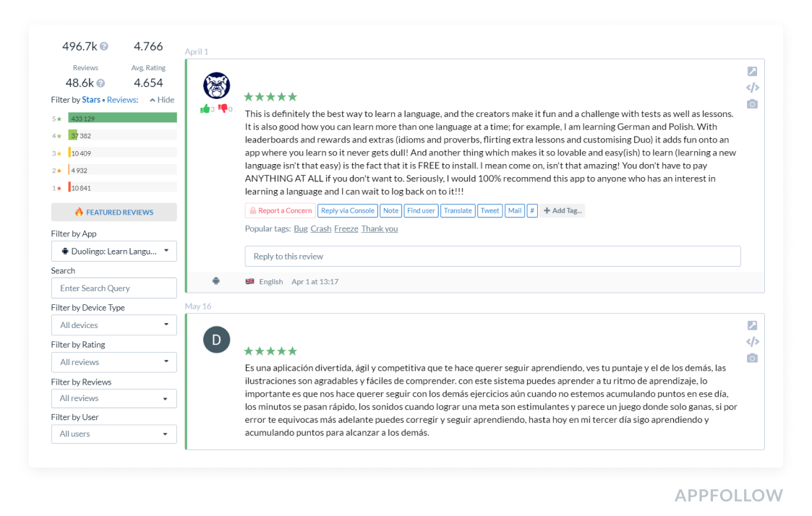The width and height of the screenshot is (812, 516).
Task: Click embed code icon on the Spanish review
Action: (752, 342)
